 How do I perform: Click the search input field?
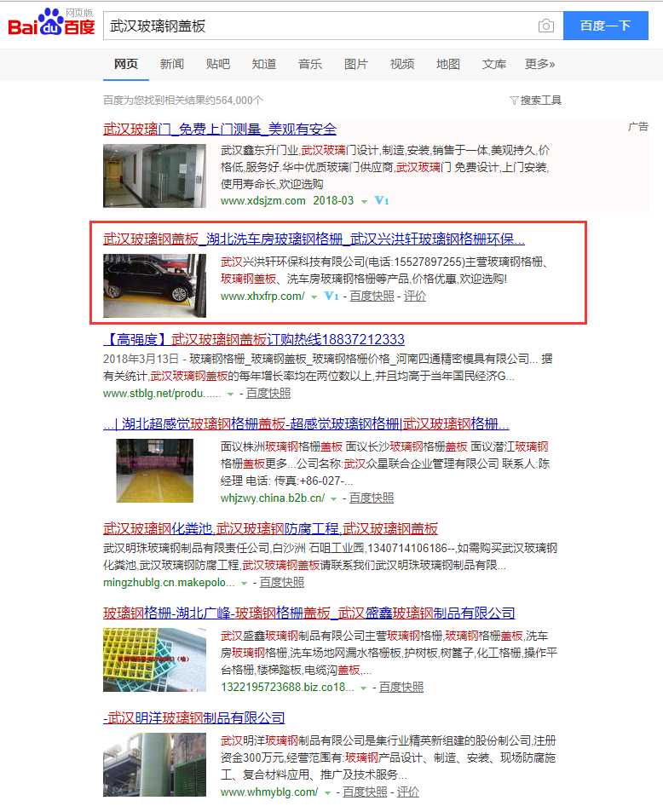pyautogui.click(x=320, y=26)
